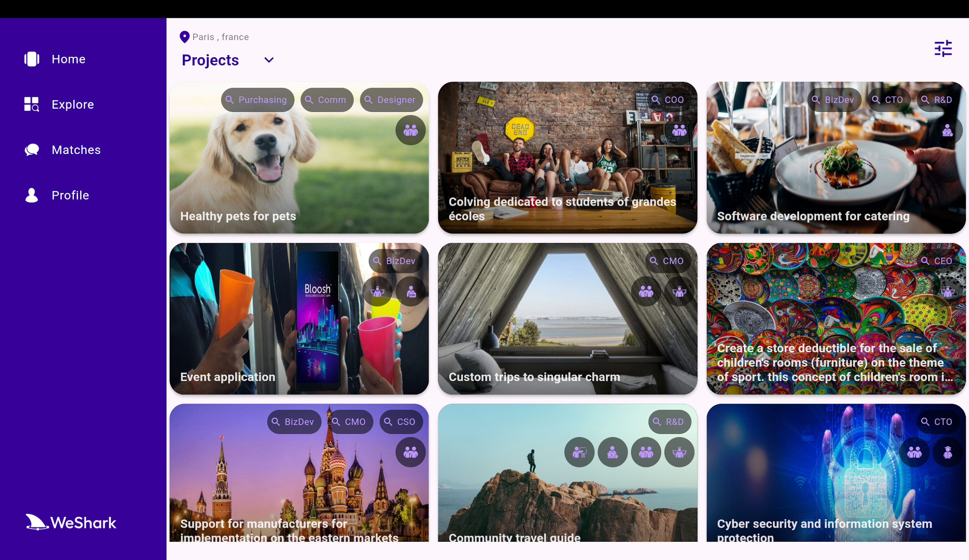Viewport: 969px width, 560px height.
Task: Open Software development for catering card
Action: tap(836, 157)
